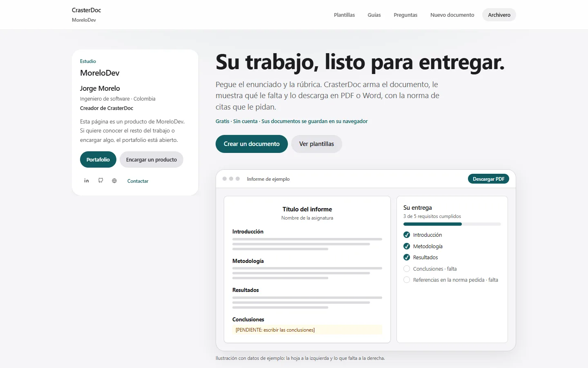Viewport: 588px width, 368px height.
Task: Click the "Informe de ejemplo" window title
Action: [268, 179]
